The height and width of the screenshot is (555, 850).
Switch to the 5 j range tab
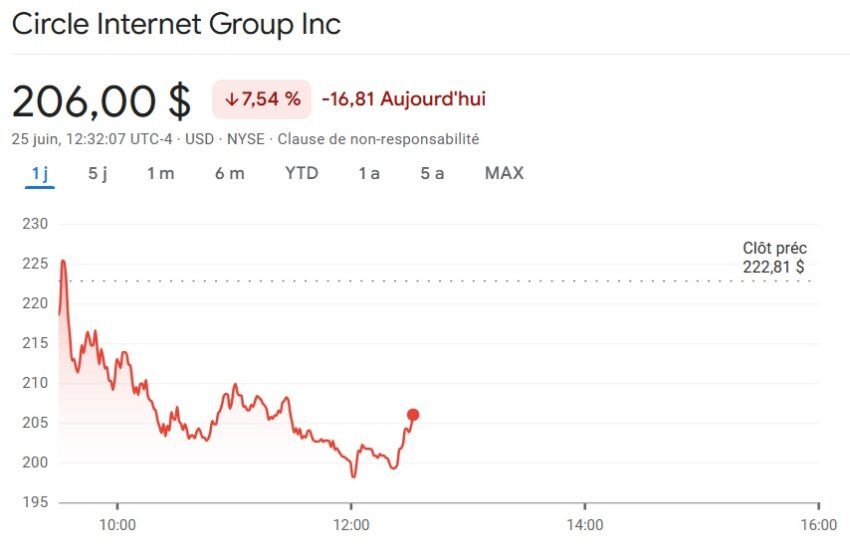98,173
